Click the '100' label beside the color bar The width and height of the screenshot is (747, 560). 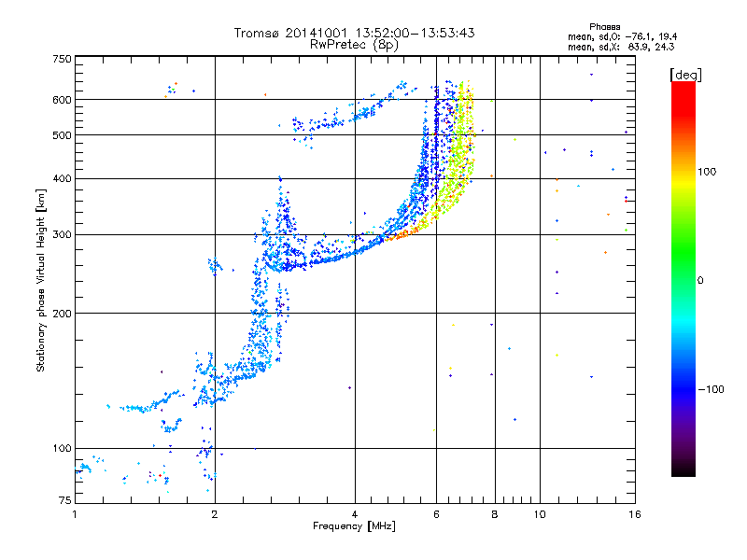click(707, 172)
